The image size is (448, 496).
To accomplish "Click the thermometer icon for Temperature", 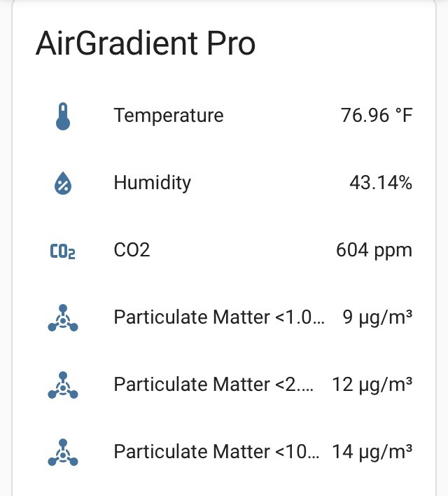I will (63, 116).
